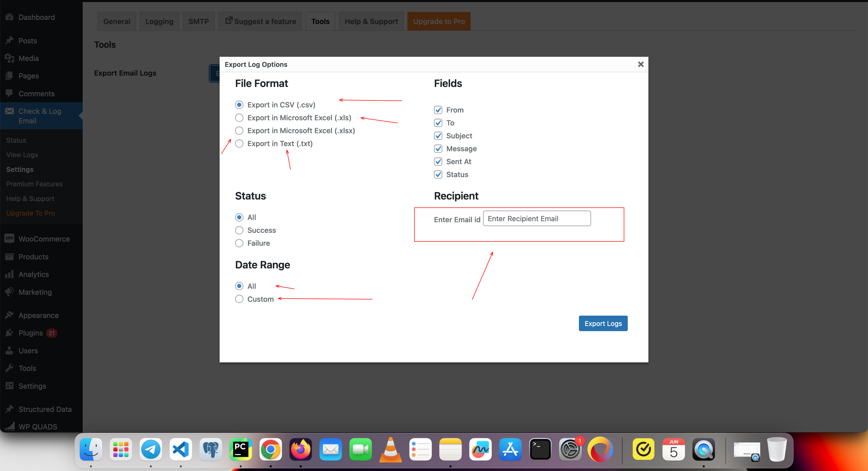
Task: Open the Help & Support tab
Action: click(x=371, y=21)
